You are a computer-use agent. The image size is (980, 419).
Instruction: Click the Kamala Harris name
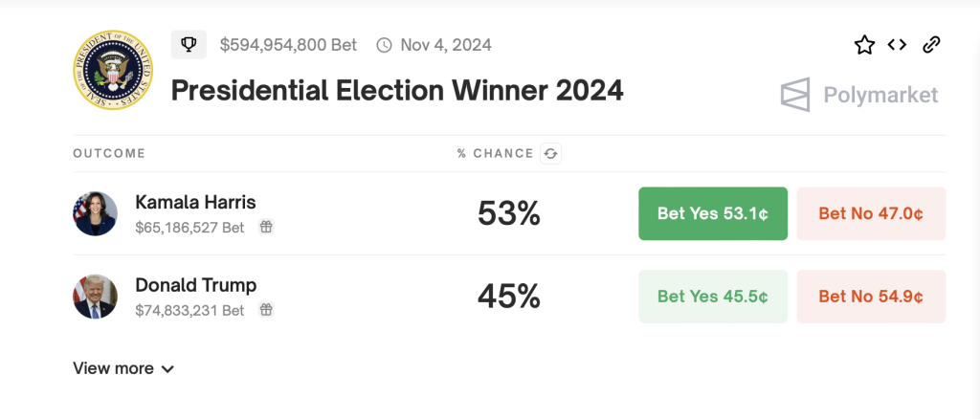coord(195,202)
